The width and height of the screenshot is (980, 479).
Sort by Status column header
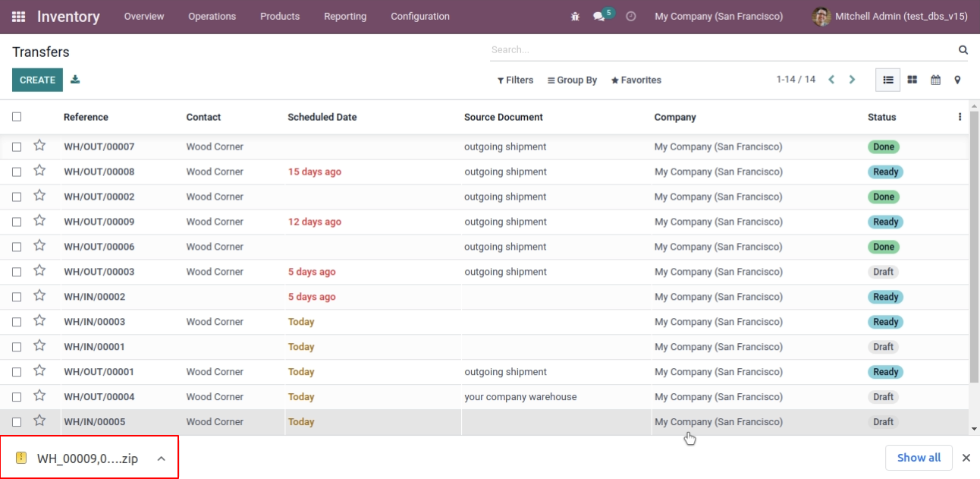tap(882, 117)
